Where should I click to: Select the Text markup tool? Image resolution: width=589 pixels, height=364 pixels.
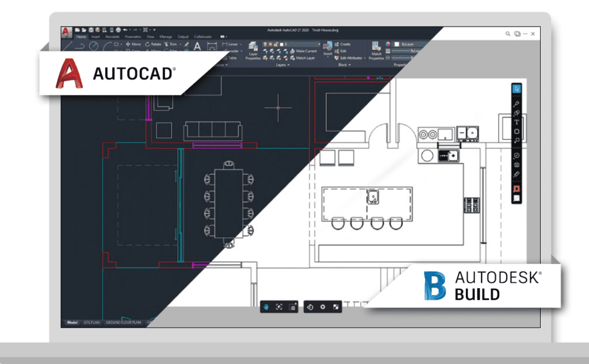[515, 122]
